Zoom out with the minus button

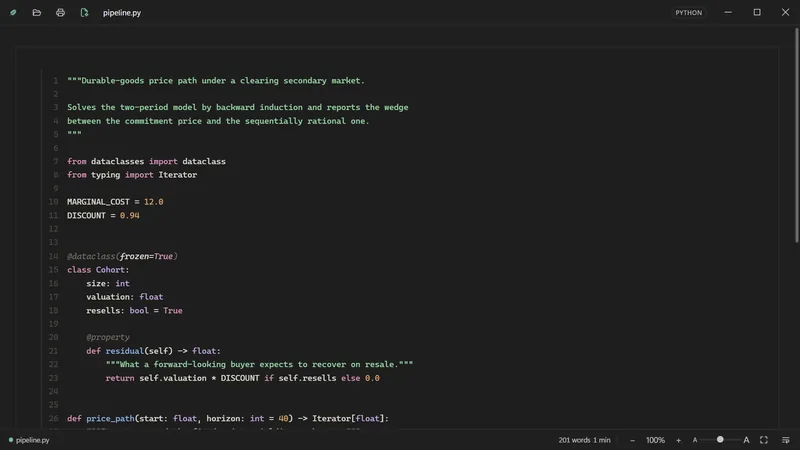coord(632,440)
